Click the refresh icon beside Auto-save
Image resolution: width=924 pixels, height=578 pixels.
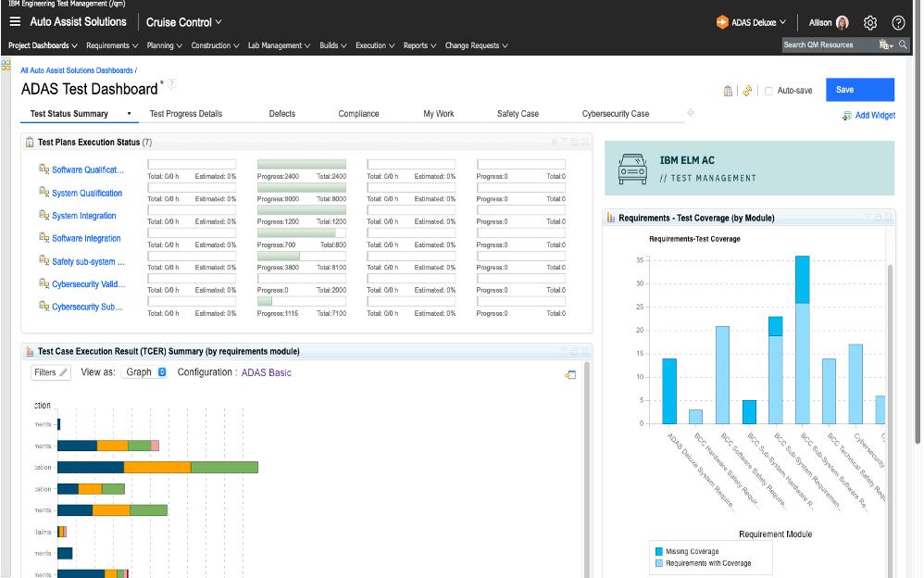pos(747,91)
